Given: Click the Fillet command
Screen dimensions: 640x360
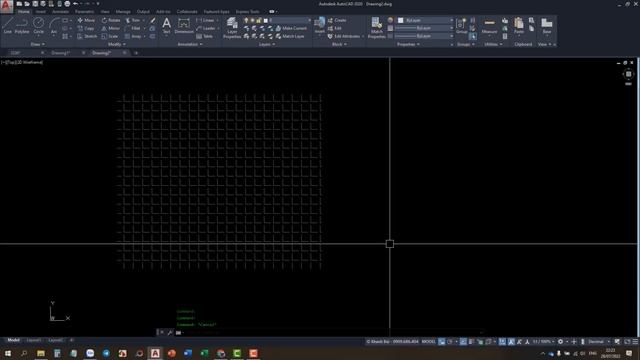Looking at the screenshot, I should pyautogui.click(x=133, y=28).
